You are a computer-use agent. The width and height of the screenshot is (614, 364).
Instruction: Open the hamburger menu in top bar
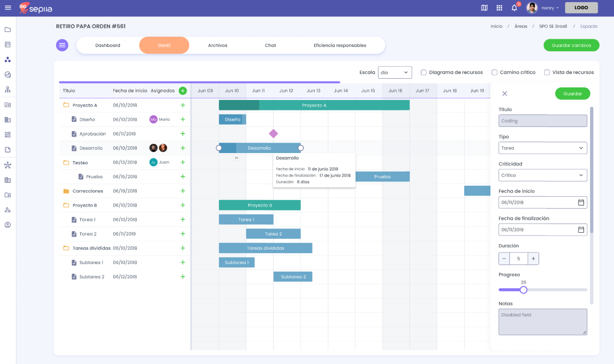pos(8,8)
